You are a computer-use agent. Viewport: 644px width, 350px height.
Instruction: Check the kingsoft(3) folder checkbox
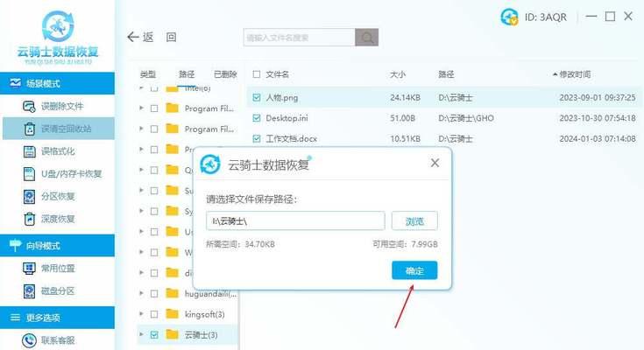pyautogui.click(x=154, y=314)
